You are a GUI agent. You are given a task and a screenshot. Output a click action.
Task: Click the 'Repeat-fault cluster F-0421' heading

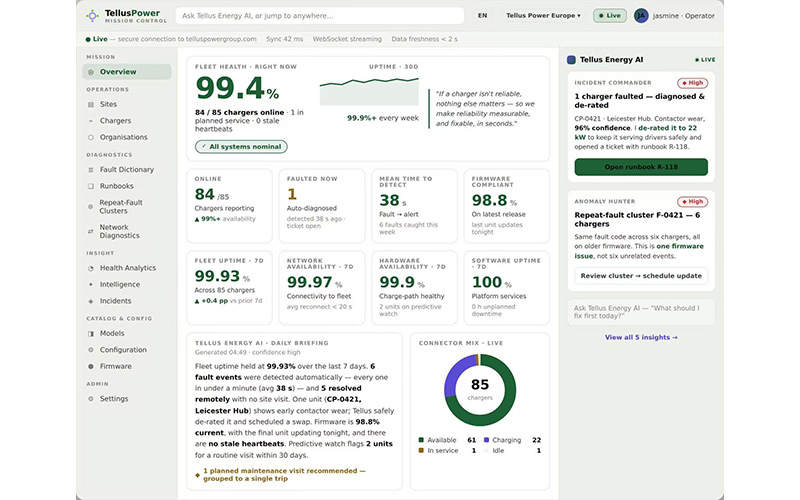click(637, 219)
